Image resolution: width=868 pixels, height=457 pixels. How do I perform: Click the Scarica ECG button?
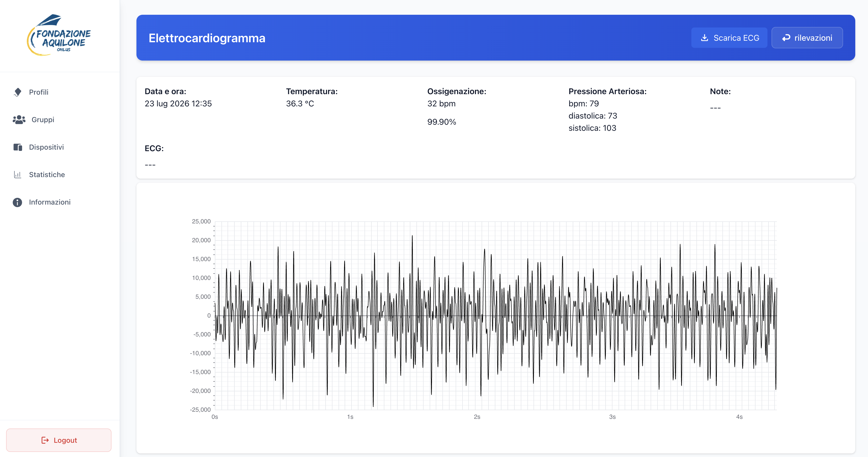point(729,38)
